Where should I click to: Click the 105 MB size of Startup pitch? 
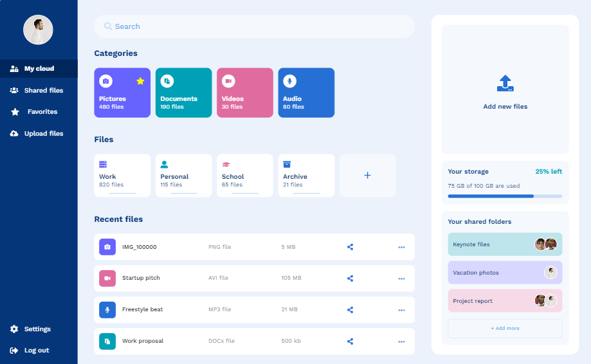291,278
